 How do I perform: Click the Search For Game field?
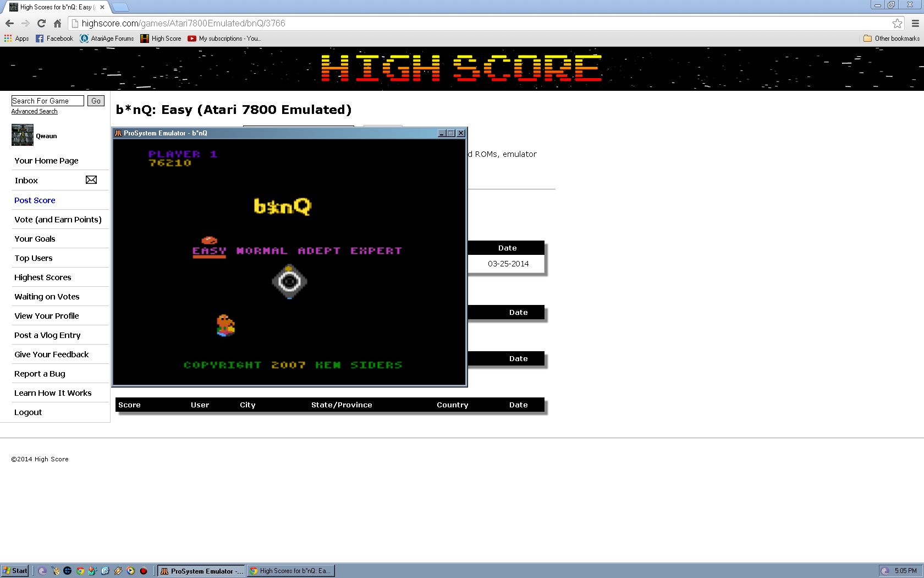pos(47,101)
